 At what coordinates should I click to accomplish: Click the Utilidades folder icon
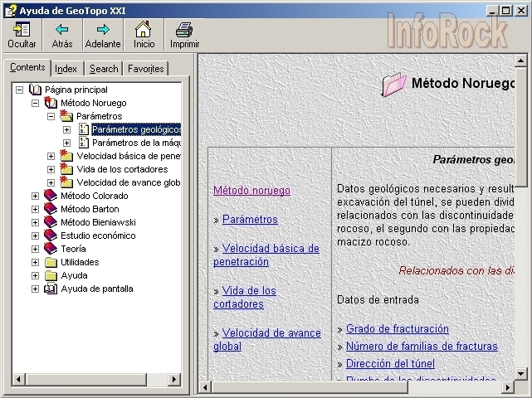[51, 262]
